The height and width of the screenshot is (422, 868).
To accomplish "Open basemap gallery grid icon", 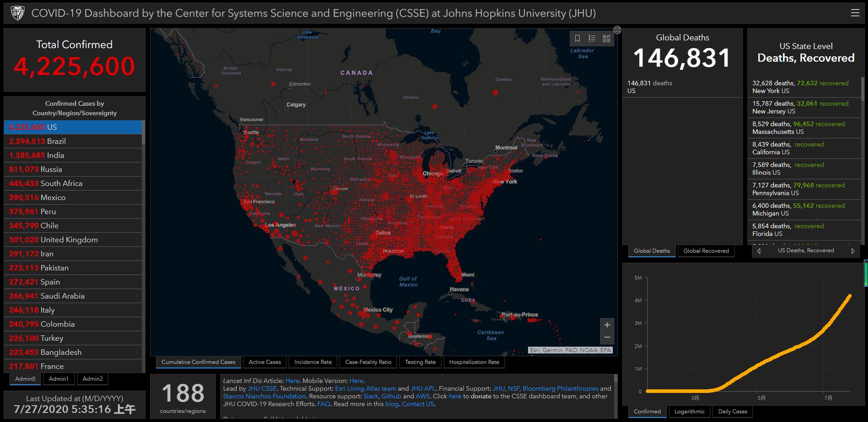I will pyautogui.click(x=606, y=39).
